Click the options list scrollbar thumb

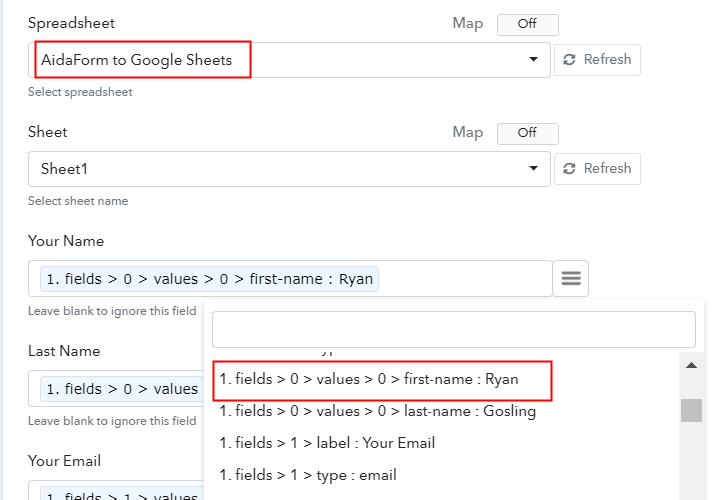click(691, 410)
